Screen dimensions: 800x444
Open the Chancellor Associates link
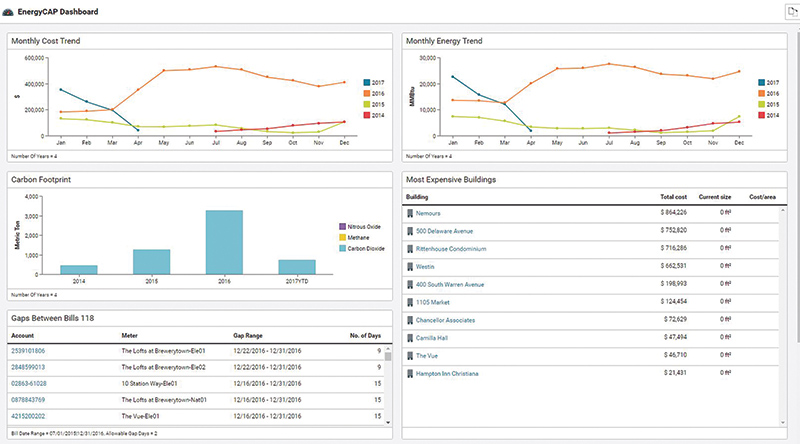445,320
